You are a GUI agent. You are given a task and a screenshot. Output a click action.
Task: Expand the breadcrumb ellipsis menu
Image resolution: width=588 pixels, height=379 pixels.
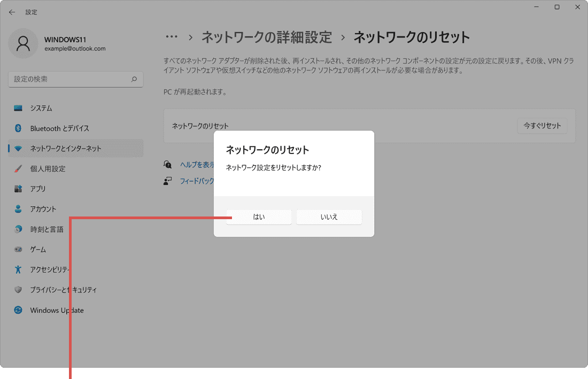click(x=172, y=36)
